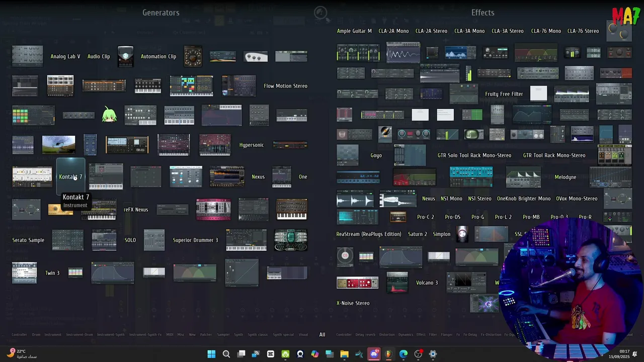Select the All category filter
Viewport: 644px width, 362px height.
point(323,335)
